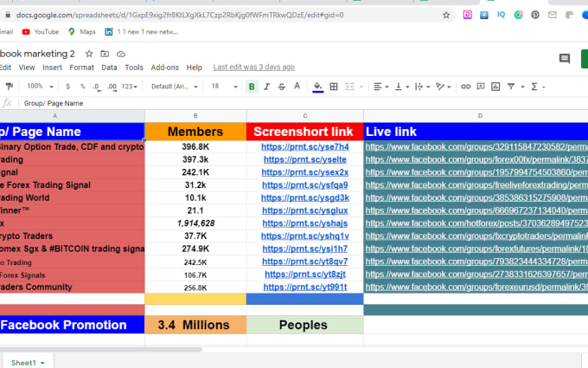Image resolution: width=588 pixels, height=368 pixels.
Task: Click the Pinterest extension icon
Action: tap(535, 15)
